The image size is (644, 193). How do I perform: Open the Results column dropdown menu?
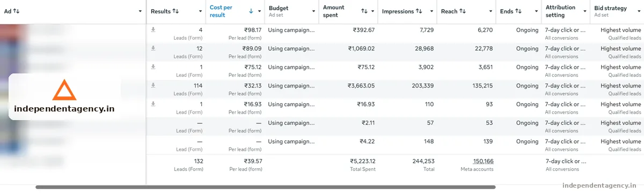point(200,11)
